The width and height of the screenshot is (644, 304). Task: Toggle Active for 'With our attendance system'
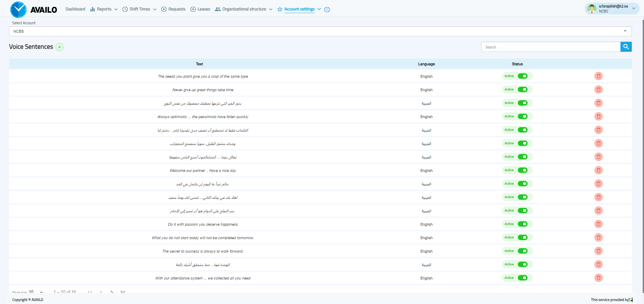[523, 278]
